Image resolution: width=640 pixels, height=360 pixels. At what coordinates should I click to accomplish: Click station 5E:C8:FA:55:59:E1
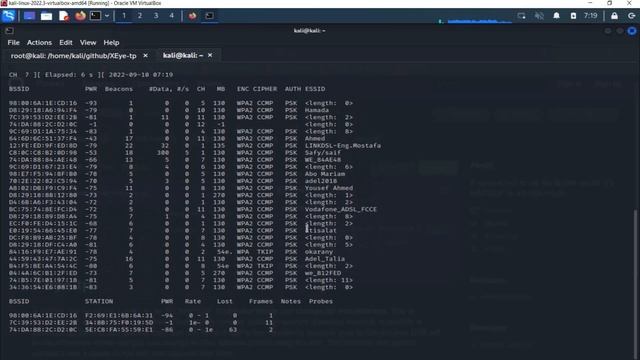click(x=119, y=329)
